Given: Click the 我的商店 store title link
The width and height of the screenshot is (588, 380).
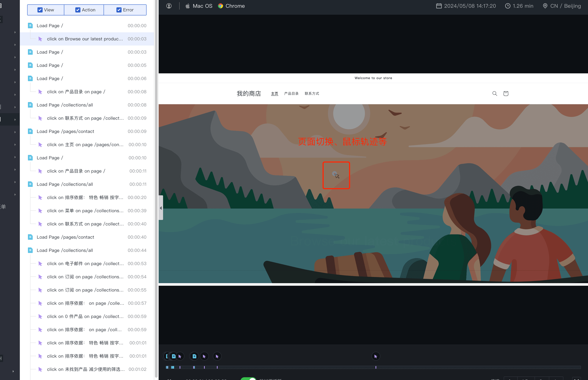Looking at the screenshot, I should tap(249, 93).
